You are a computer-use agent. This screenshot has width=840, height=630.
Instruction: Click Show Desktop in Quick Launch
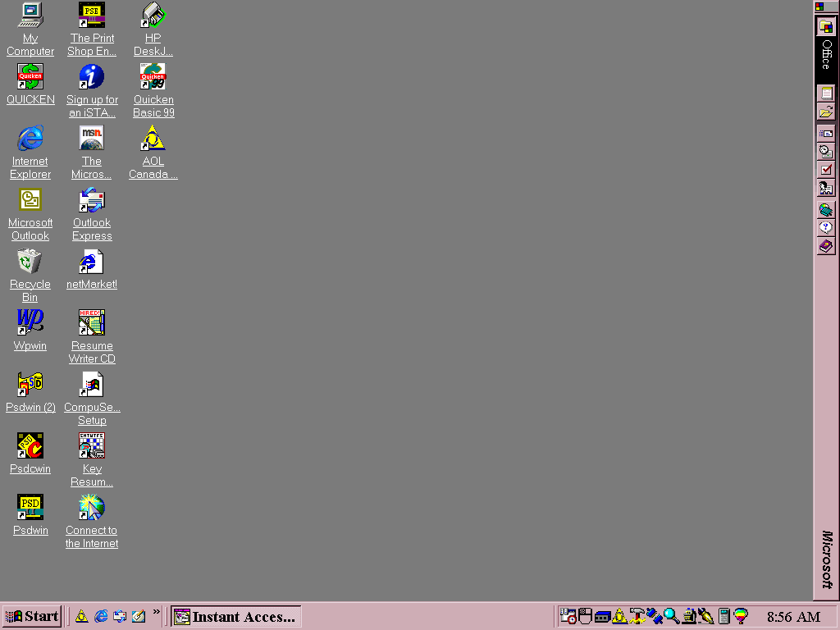[139, 616]
